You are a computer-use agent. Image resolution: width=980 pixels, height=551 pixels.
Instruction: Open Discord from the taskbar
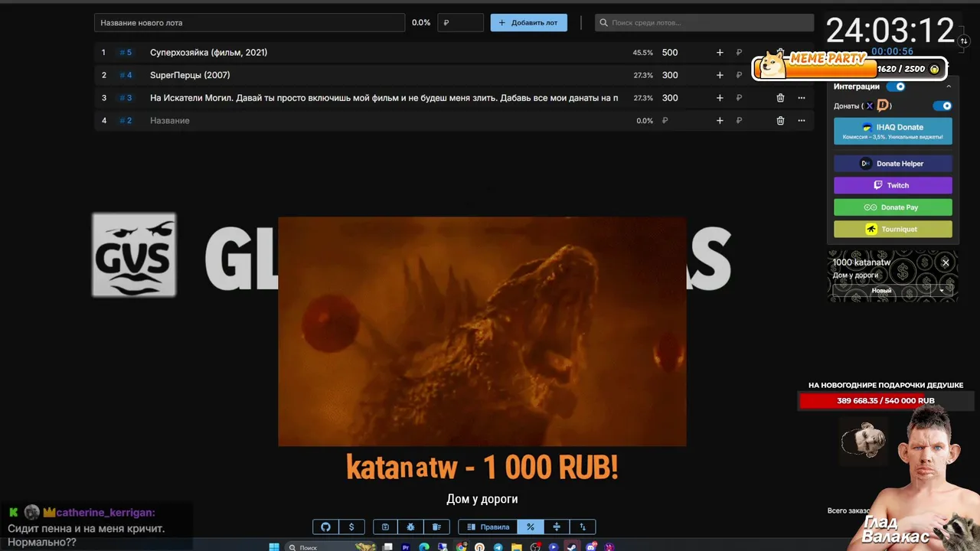point(590,547)
